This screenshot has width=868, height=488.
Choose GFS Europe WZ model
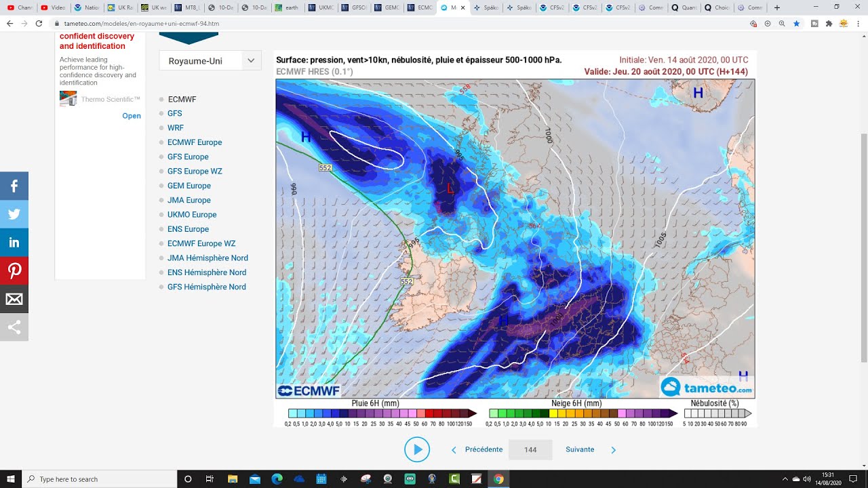pyautogui.click(x=195, y=171)
